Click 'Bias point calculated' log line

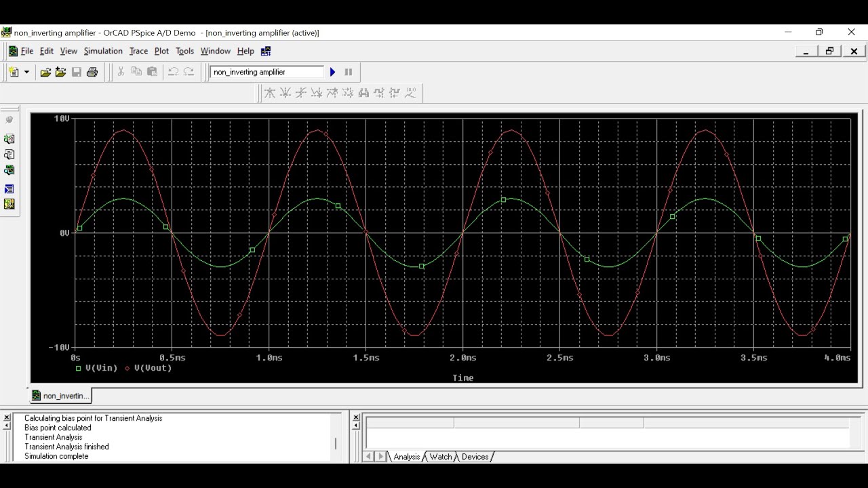click(x=58, y=428)
